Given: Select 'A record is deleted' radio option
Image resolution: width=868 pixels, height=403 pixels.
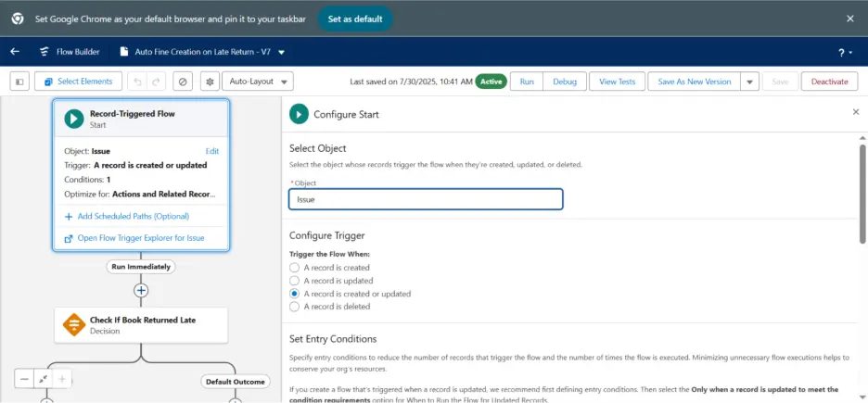Looking at the screenshot, I should pos(295,306).
